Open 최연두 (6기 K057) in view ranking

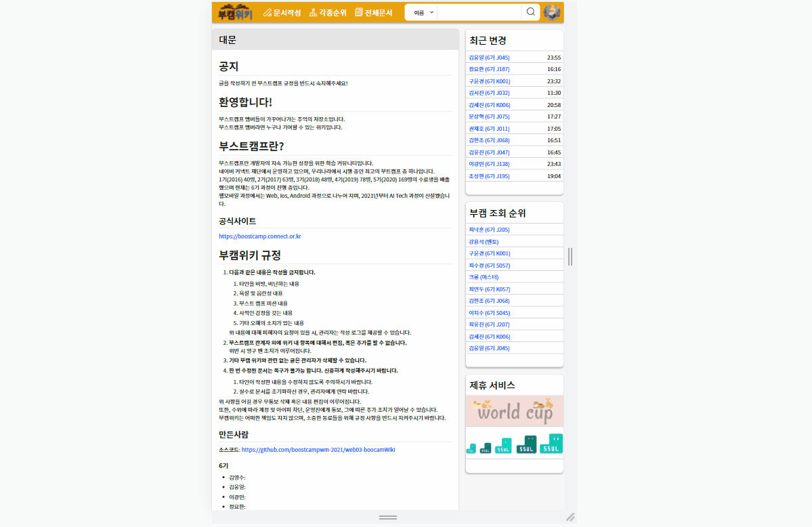pos(490,289)
